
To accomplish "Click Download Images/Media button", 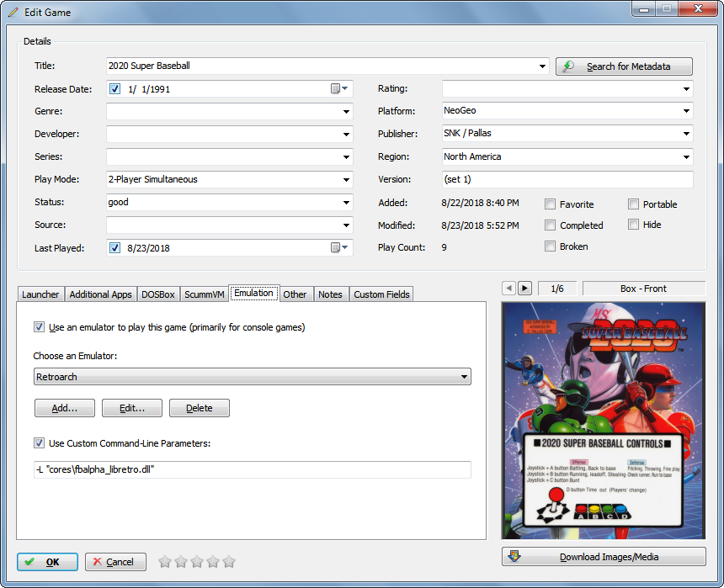I will click(x=604, y=557).
